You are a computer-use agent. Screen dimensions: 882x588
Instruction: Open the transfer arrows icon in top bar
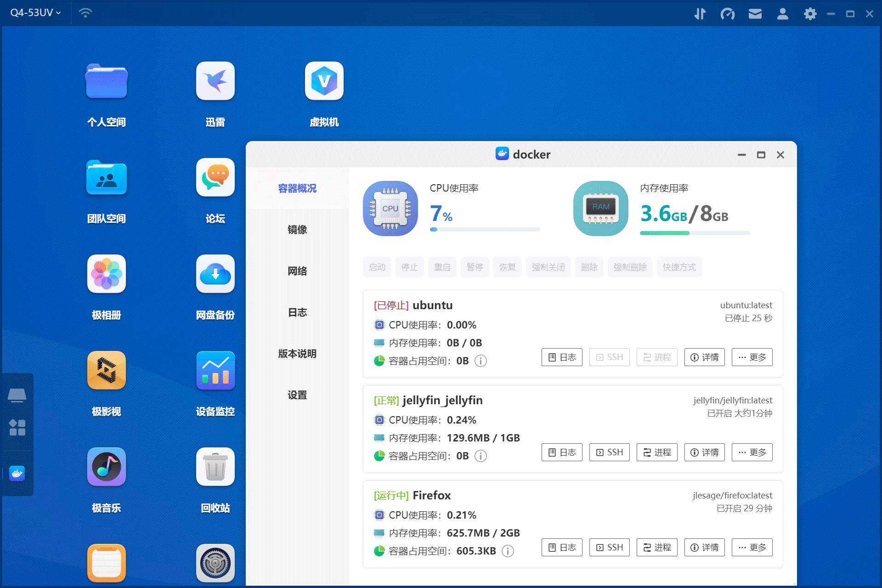[700, 14]
